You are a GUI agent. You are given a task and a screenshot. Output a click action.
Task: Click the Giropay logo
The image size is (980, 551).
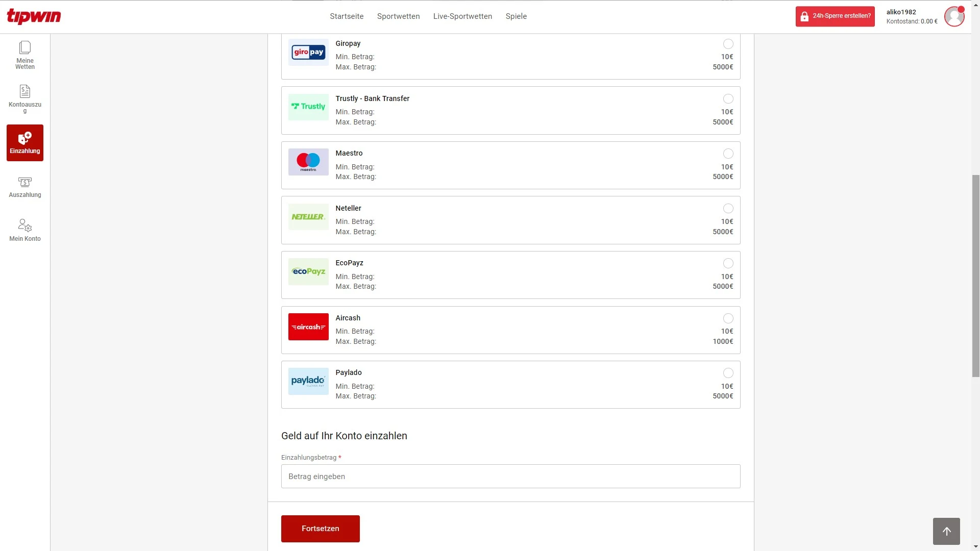[x=308, y=52]
